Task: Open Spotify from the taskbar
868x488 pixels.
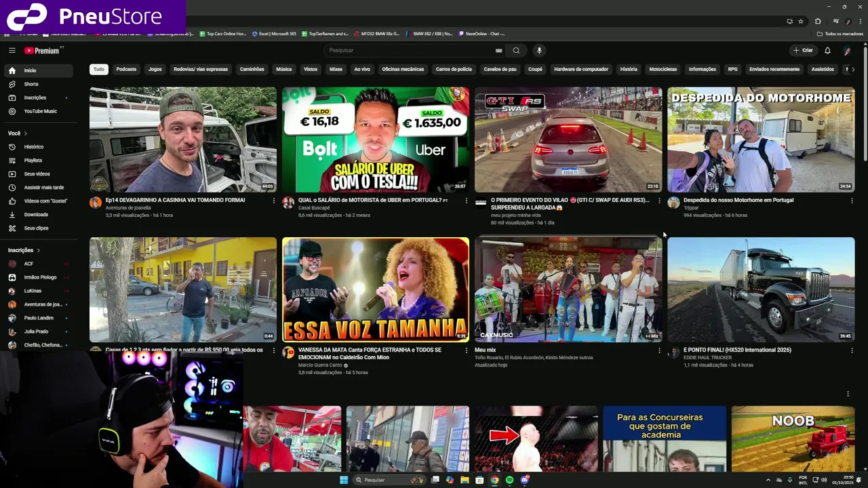Action: pos(509,480)
